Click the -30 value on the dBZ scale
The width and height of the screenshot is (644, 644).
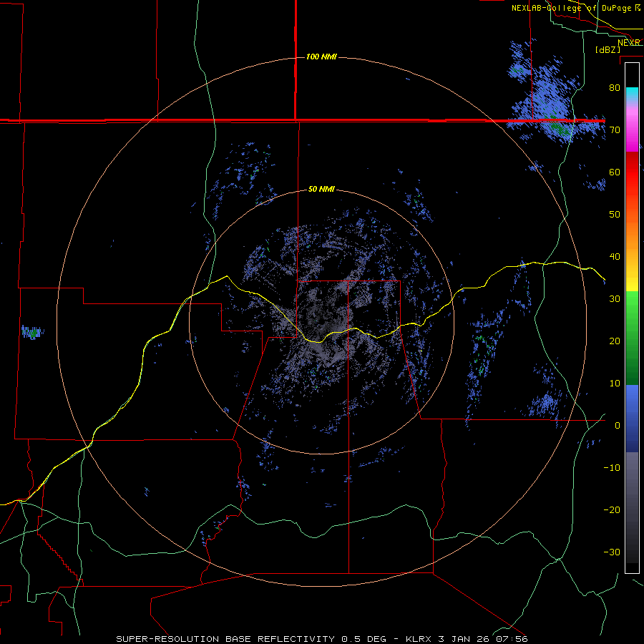(612, 552)
